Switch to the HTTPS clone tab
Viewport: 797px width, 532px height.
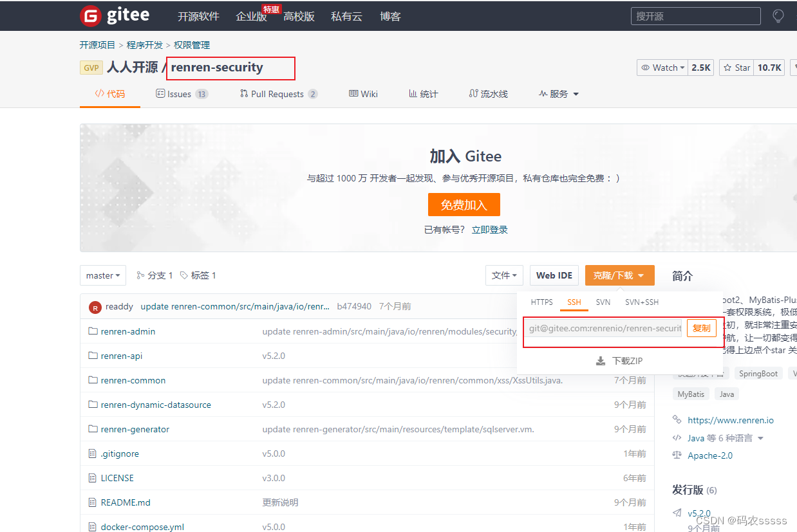541,302
